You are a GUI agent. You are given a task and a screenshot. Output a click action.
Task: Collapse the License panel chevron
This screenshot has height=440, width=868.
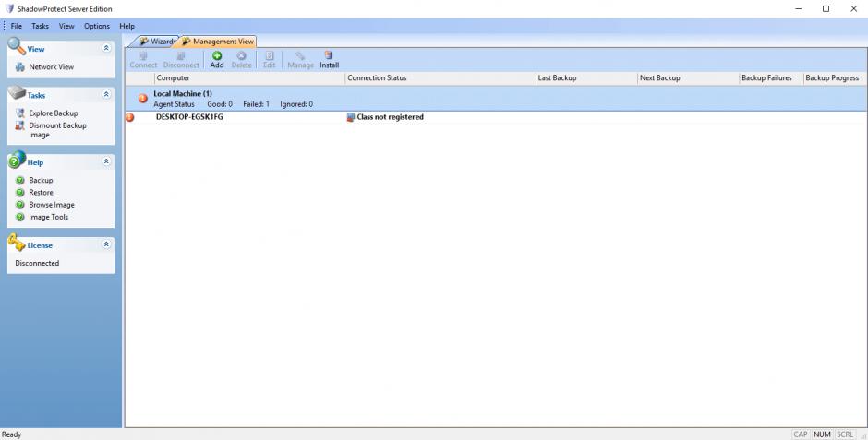[x=106, y=244]
